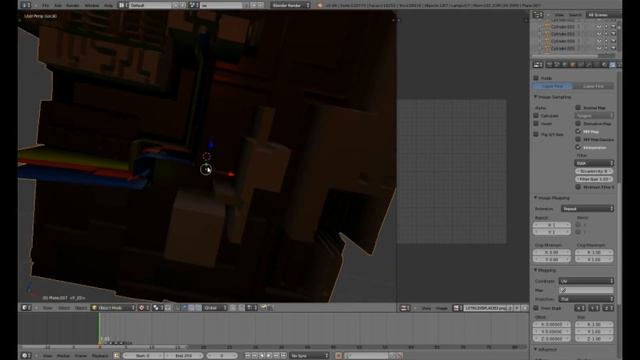Click the browse image icon in UV editor
Image resolution: width=640 pixels, height=360 pixels.
point(457,308)
